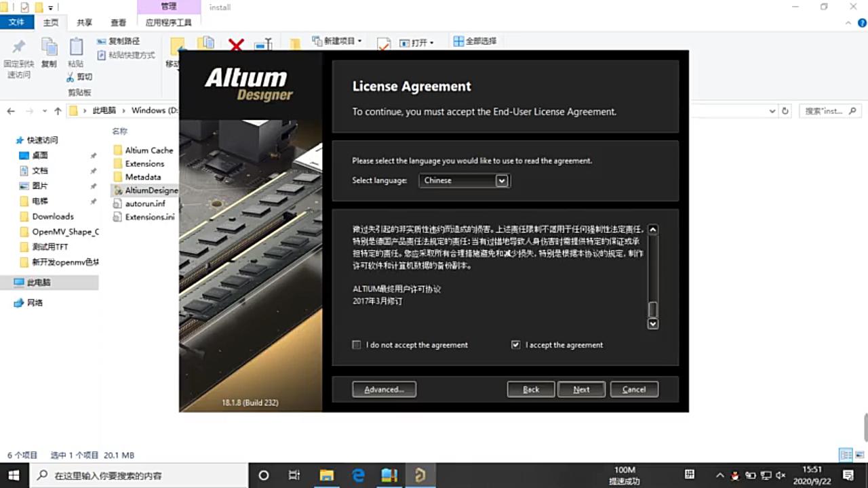Click the red X delete icon in ribbon
The height and width of the screenshot is (488, 868).
click(236, 45)
